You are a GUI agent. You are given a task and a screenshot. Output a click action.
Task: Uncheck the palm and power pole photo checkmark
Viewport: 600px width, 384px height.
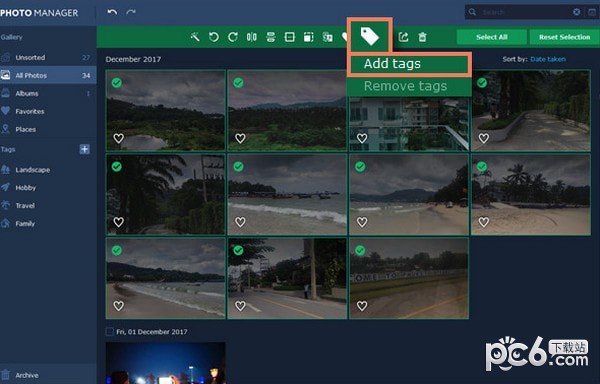[x=117, y=166]
